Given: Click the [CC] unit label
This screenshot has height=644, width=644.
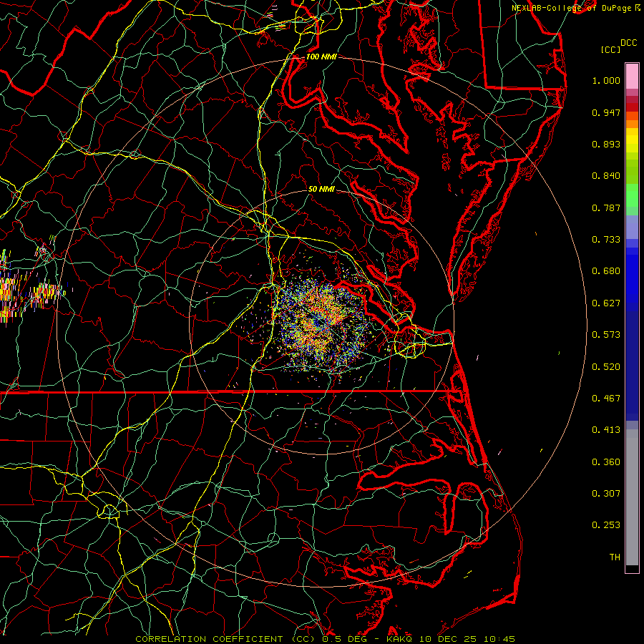Looking at the screenshot, I should click(x=610, y=49).
